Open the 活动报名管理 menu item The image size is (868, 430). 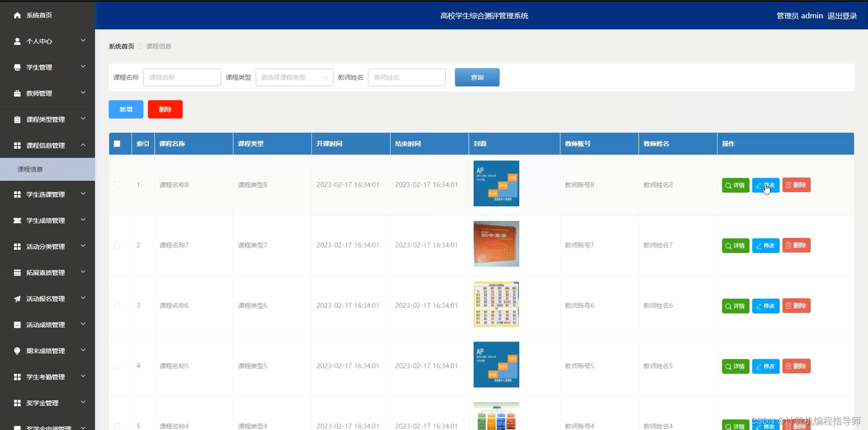[x=47, y=298]
